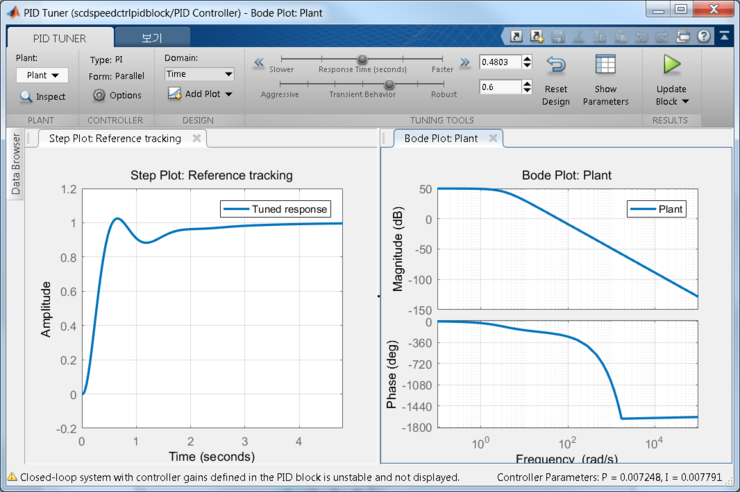
Task: Select the Step Plot: Reference tracking tab
Action: coord(115,139)
